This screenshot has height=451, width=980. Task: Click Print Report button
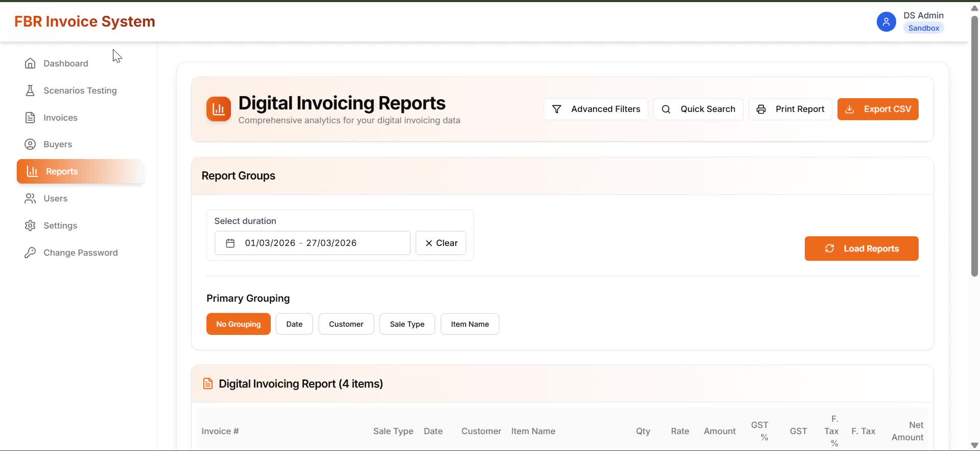790,109
